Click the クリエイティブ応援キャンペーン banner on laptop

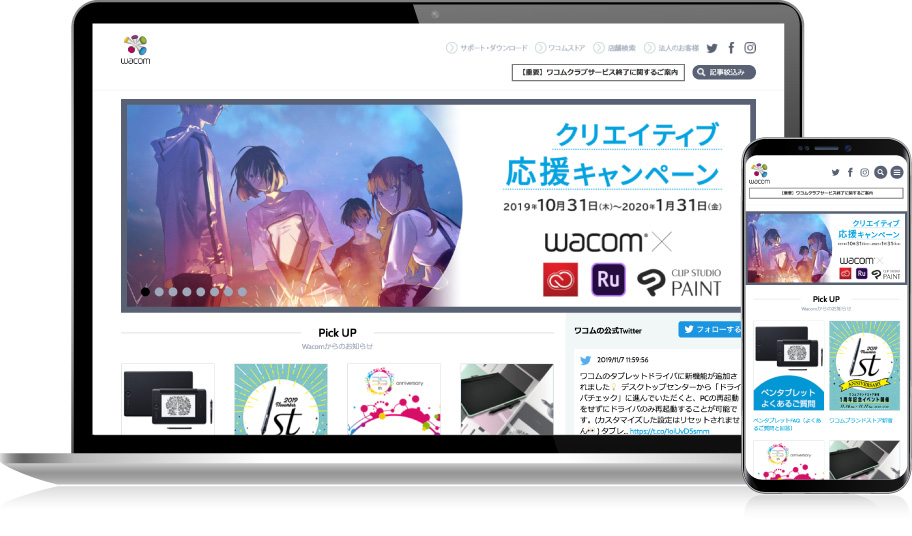coord(438,205)
